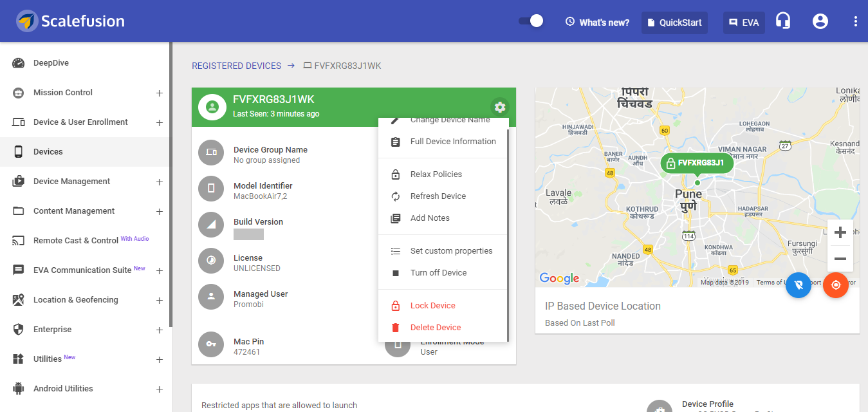Image resolution: width=868 pixels, height=412 pixels.
Task: Open the user account icon
Action: [x=820, y=21]
